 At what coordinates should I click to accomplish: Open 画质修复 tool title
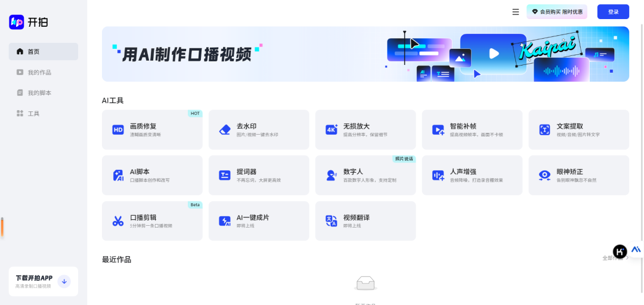[143, 126]
